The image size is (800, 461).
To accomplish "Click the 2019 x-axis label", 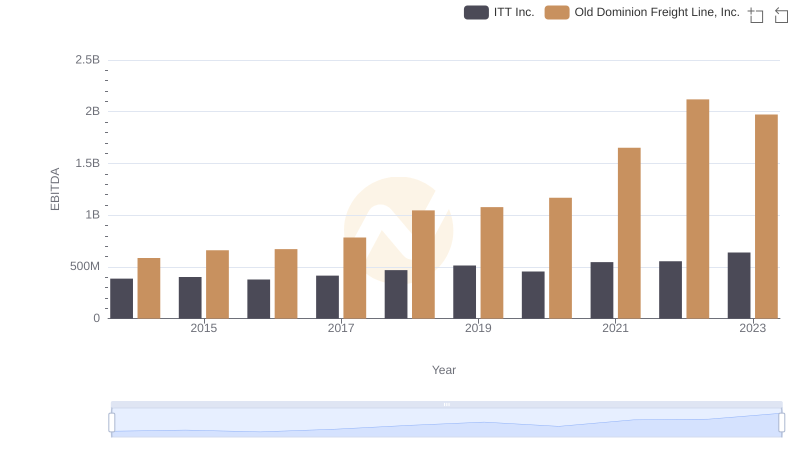I will click(478, 328).
